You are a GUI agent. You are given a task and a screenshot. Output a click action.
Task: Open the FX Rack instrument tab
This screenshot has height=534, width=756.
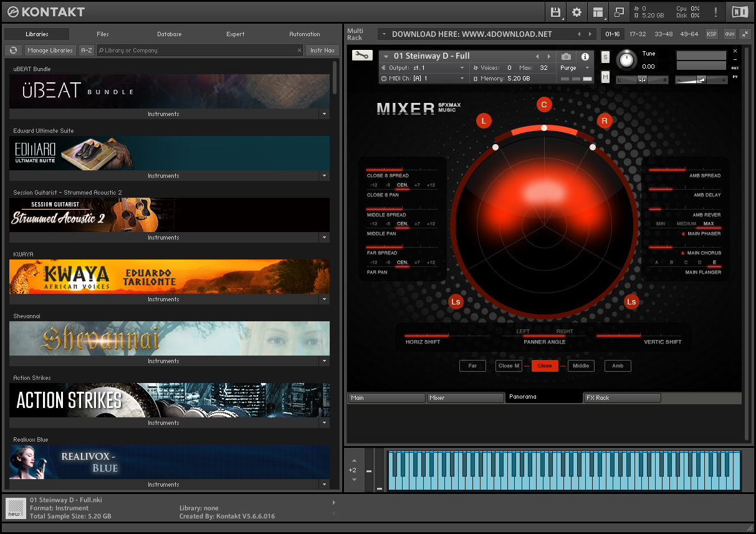tap(622, 398)
